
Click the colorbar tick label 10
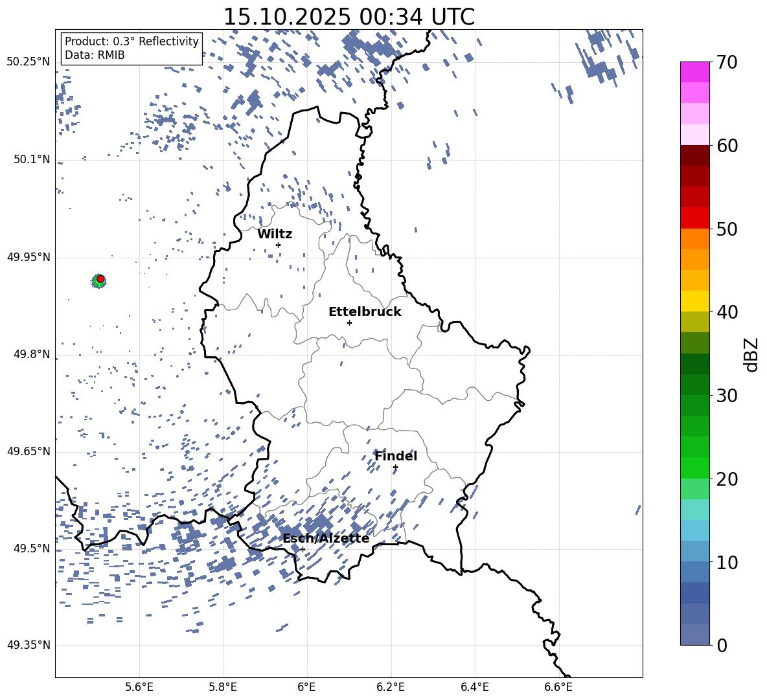point(727,562)
